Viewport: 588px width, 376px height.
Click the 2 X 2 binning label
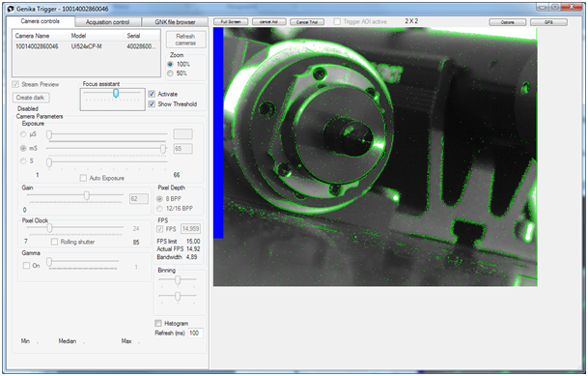point(411,21)
